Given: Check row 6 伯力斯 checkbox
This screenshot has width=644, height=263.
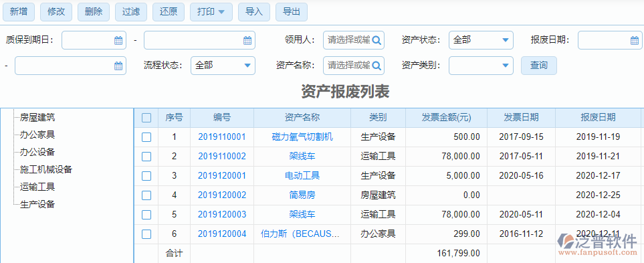Looking at the screenshot, I should click(x=146, y=234).
